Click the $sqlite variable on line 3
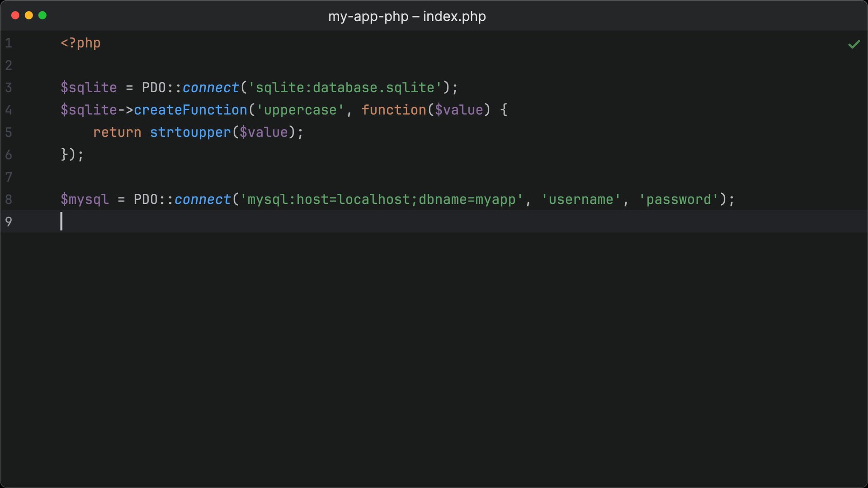The width and height of the screenshot is (868, 488). [x=89, y=88]
